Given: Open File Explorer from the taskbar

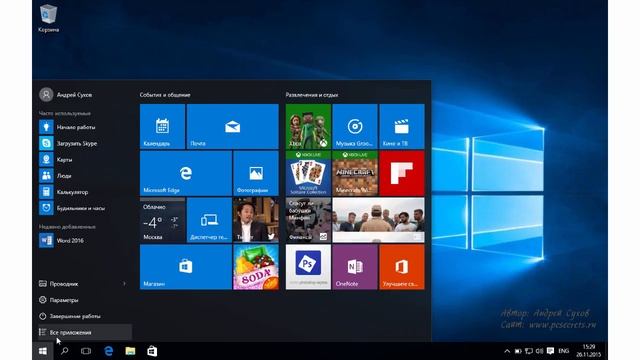Looking at the screenshot, I should [130, 351].
